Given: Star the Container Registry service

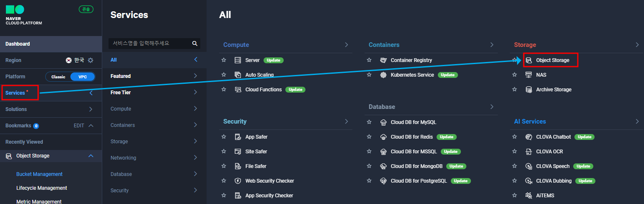Looking at the screenshot, I should click(x=369, y=60).
